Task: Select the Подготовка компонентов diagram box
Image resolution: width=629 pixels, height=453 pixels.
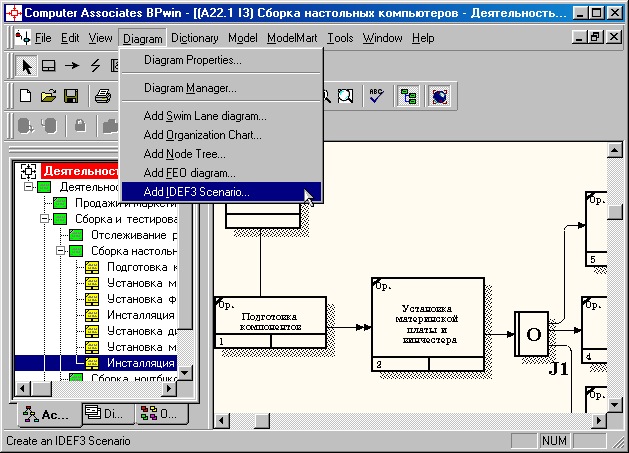Action: point(270,322)
